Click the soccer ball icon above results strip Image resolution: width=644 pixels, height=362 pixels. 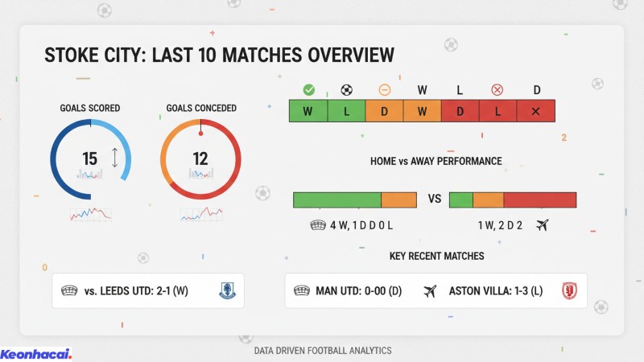(x=347, y=90)
